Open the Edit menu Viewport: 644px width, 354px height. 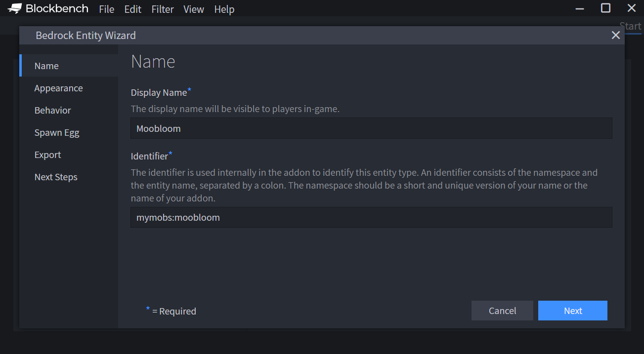[x=132, y=9]
